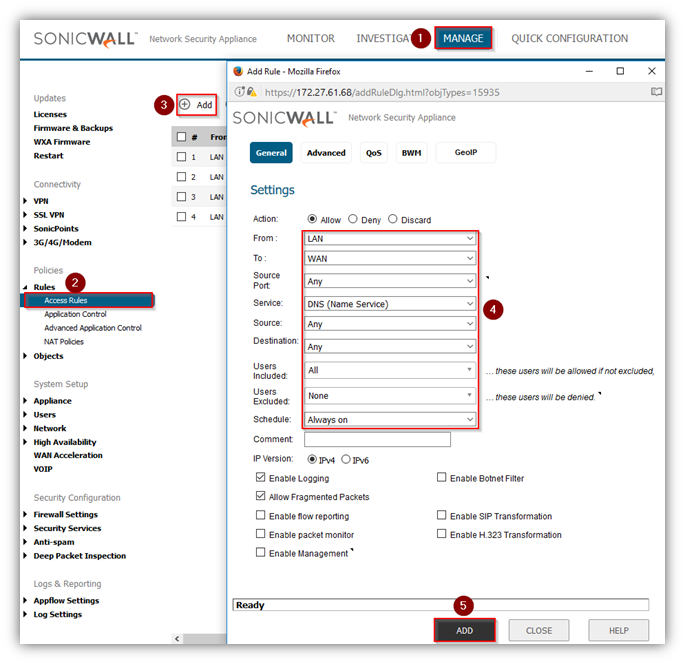Switch to the BWM tab
Screen dimensions: 685x664
[411, 153]
